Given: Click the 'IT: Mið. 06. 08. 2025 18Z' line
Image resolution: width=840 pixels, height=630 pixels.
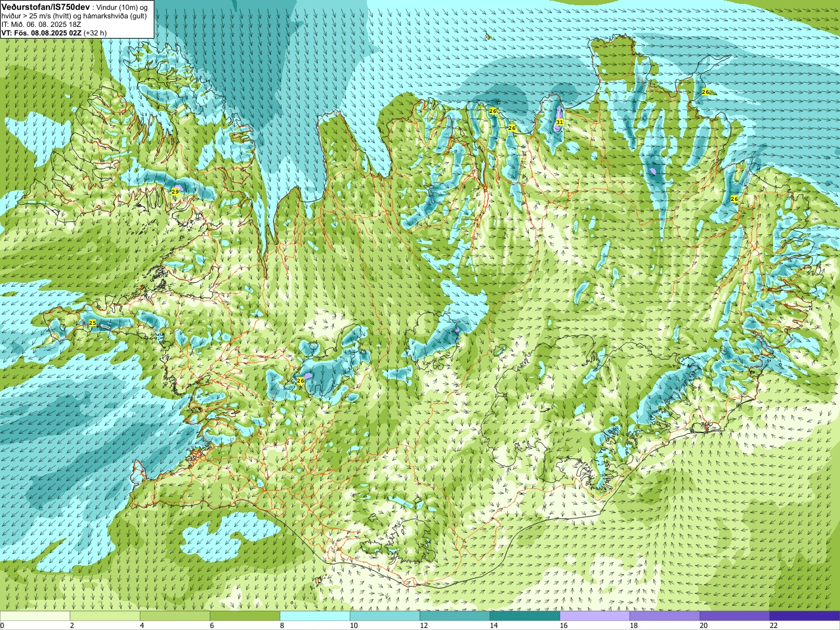Looking at the screenshot, I should pos(41,24).
